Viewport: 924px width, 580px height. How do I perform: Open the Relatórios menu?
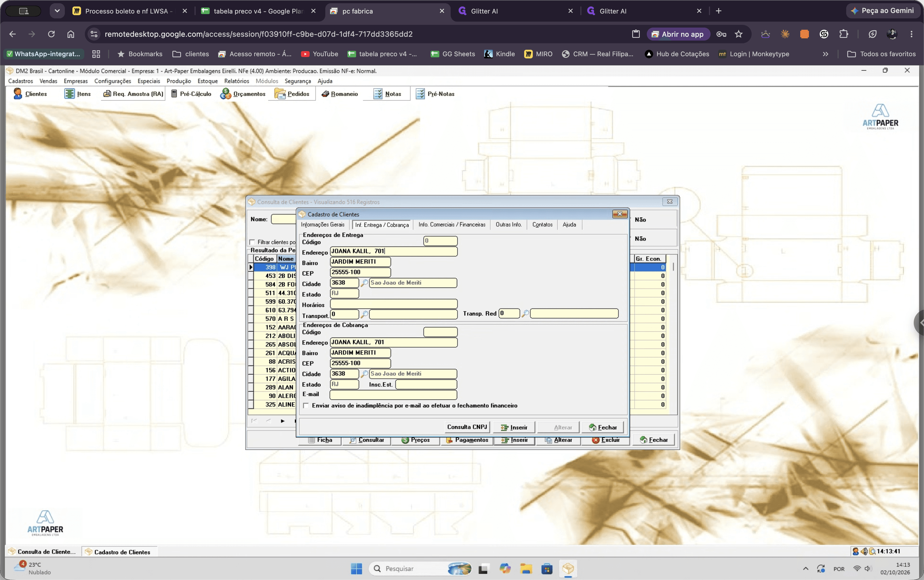[x=237, y=81]
